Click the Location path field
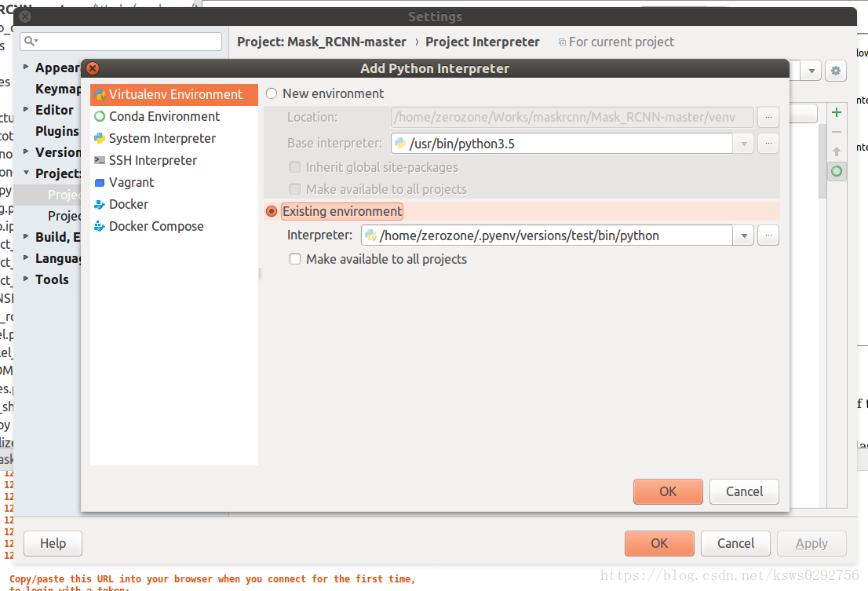 click(x=572, y=117)
